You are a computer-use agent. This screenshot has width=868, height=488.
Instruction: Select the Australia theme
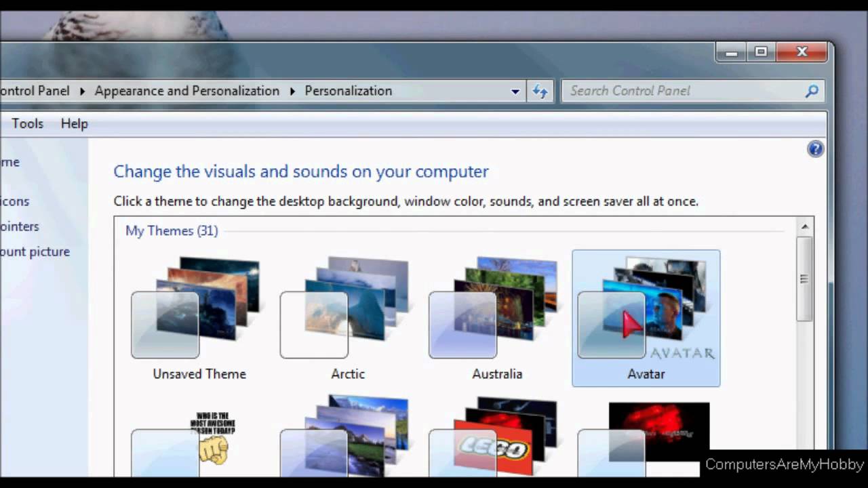click(496, 319)
